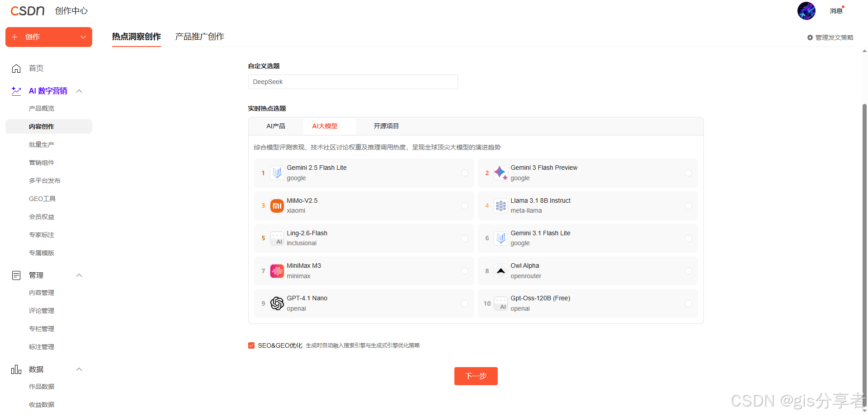The height and width of the screenshot is (415, 868).
Task: Click the Gemini 2.5 Flash Lite logo
Action: (x=277, y=173)
